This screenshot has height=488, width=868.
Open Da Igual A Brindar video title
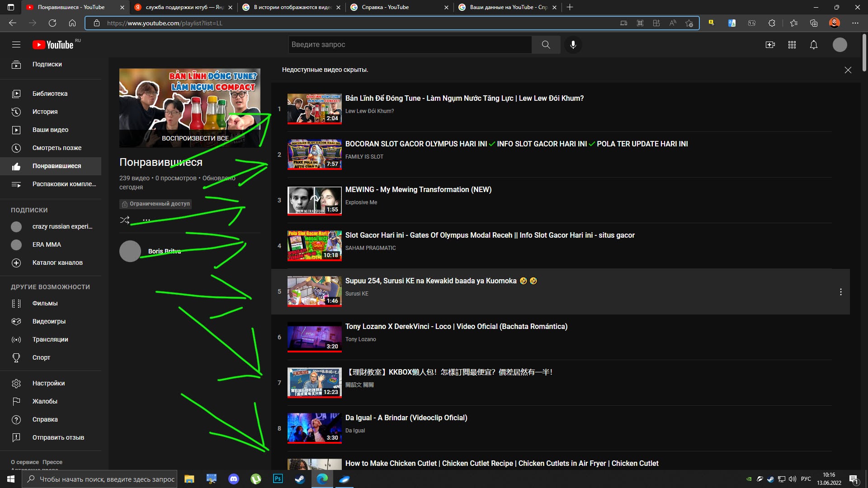pos(406,418)
